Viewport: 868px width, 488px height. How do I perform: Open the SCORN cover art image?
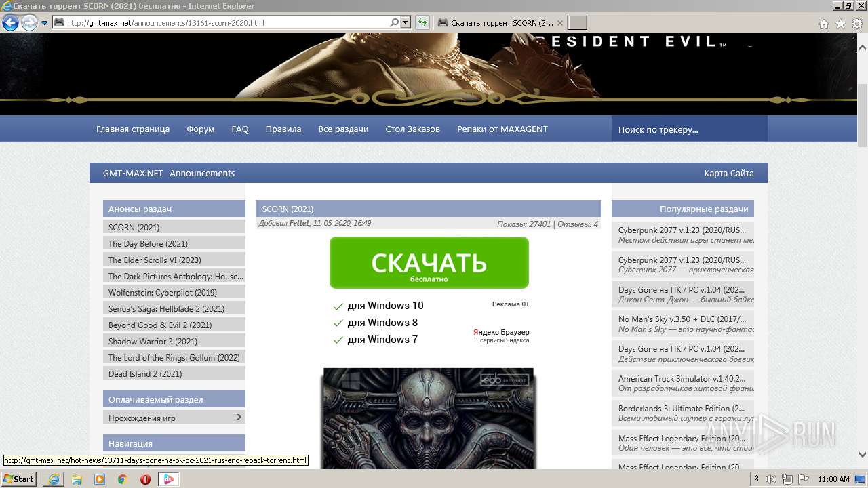click(429, 419)
